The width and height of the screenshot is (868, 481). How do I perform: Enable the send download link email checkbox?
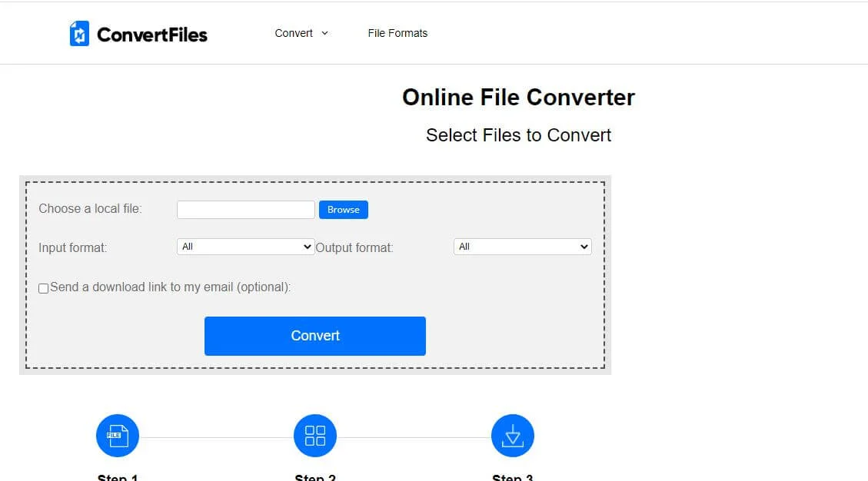click(44, 288)
